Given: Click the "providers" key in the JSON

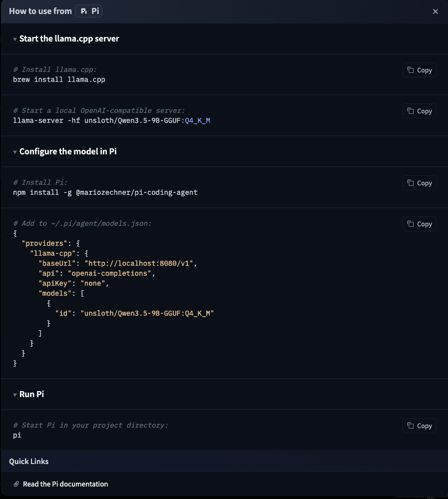Looking at the screenshot, I should [x=44, y=243].
